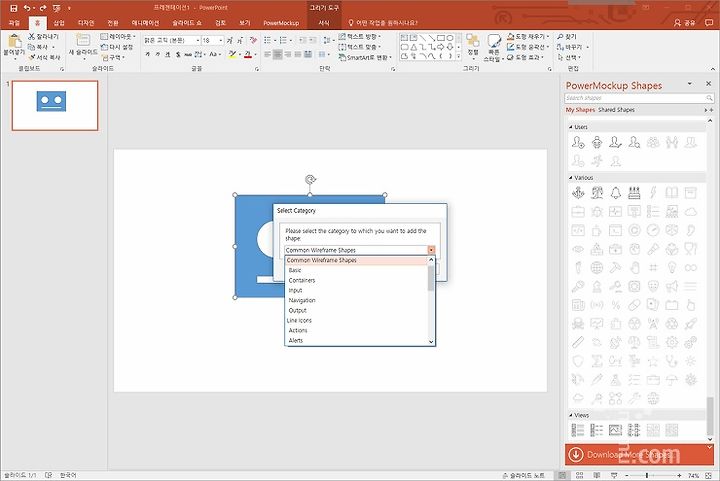Switch to the My Shapes tab
This screenshot has width=720, height=481.
(580, 110)
